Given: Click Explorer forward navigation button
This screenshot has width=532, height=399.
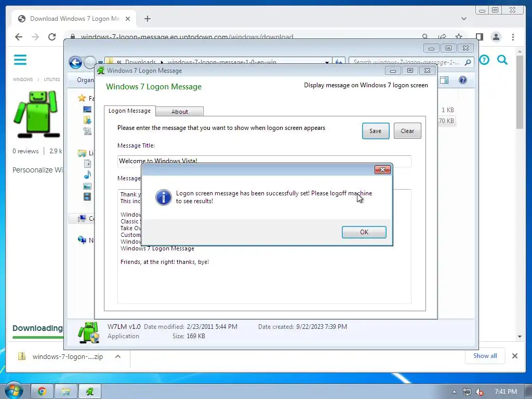Looking at the screenshot, I should coord(90,62).
